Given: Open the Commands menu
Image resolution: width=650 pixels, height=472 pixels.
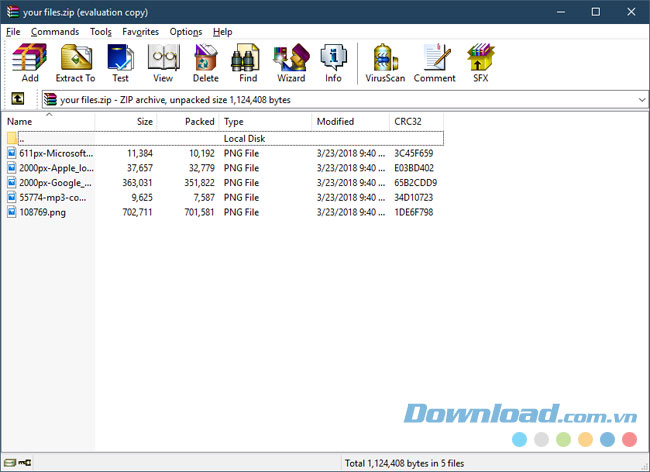Looking at the screenshot, I should [55, 32].
